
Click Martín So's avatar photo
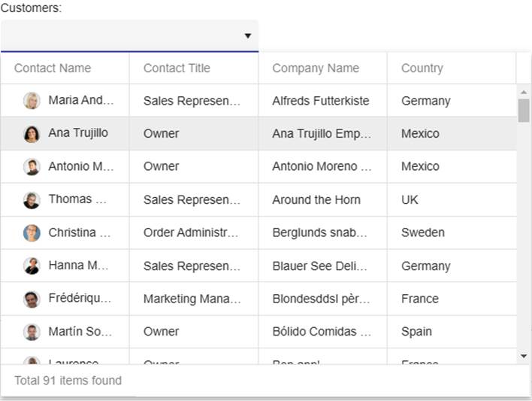32,333
